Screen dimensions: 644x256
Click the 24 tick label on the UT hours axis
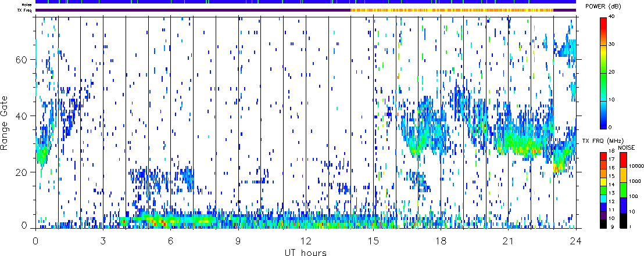(x=576, y=240)
